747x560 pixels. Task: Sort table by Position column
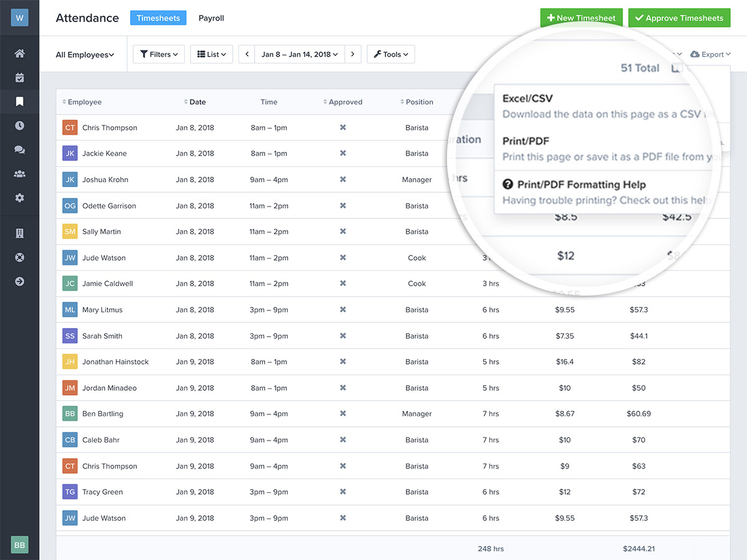(416, 102)
